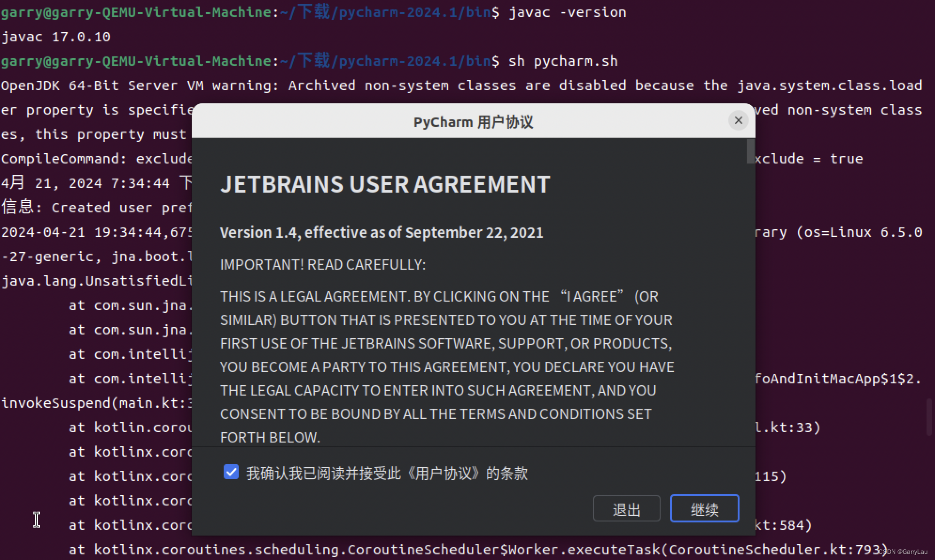Click the PyCharm 用户协议 dialog title
Screen dimensions: 935x560
coord(473,122)
